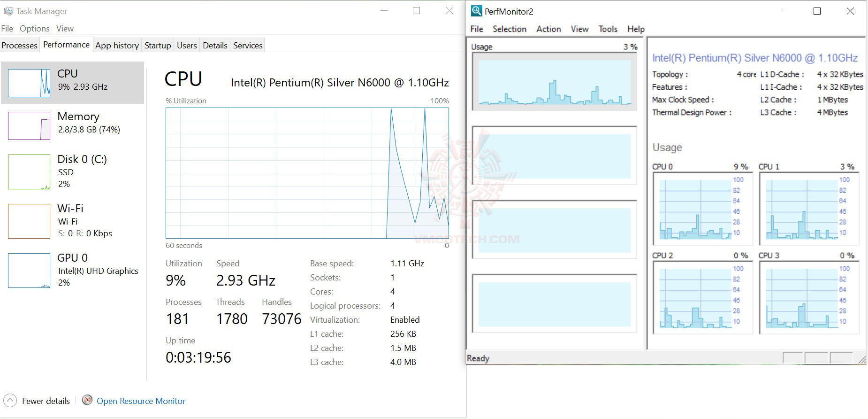Click the Resource Monitor gauge icon

coord(87,400)
